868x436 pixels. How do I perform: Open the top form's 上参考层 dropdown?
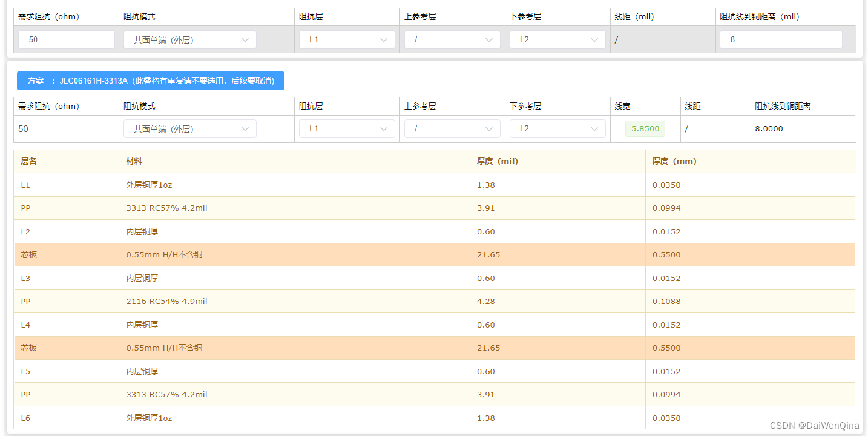pyautogui.click(x=452, y=40)
